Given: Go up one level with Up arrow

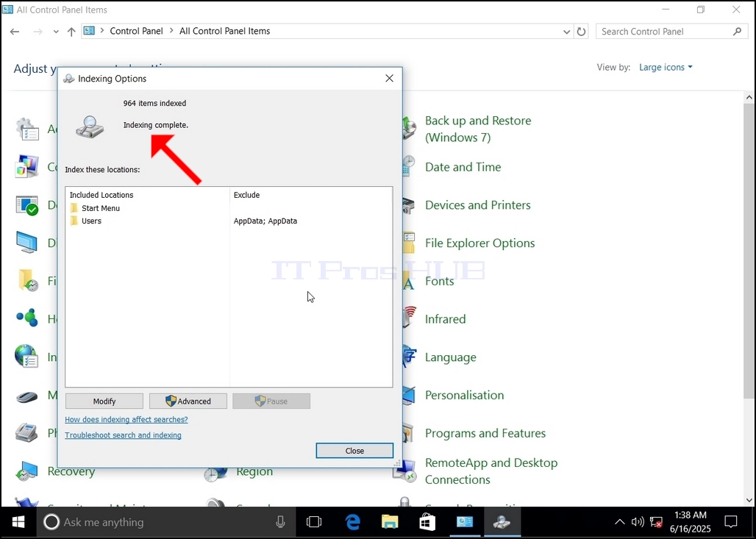Looking at the screenshot, I should point(71,32).
